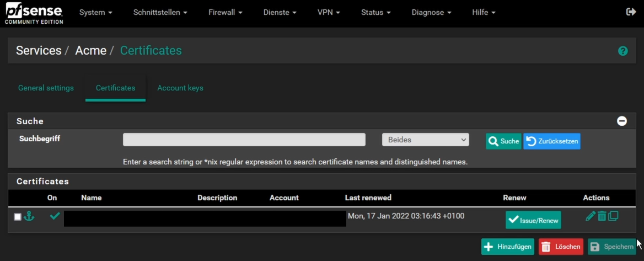Open the Beides search scope dropdown

click(x=426, y=140)
